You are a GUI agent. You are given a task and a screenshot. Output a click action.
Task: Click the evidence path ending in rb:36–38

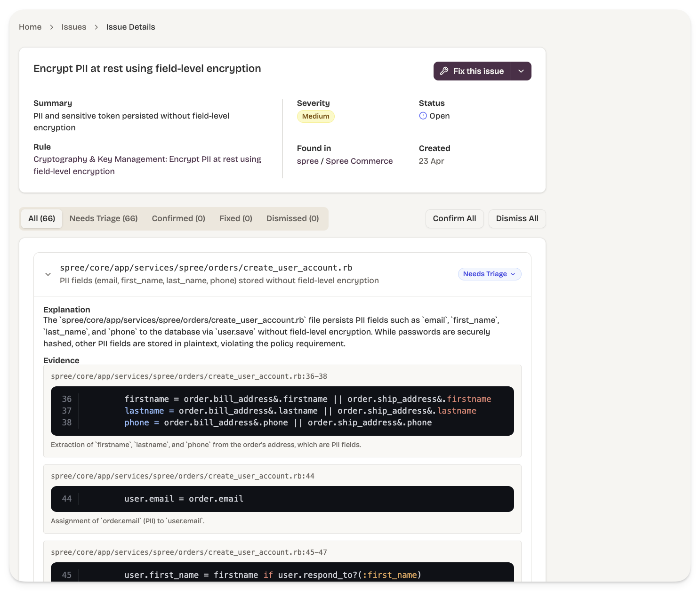coord(189,376)
